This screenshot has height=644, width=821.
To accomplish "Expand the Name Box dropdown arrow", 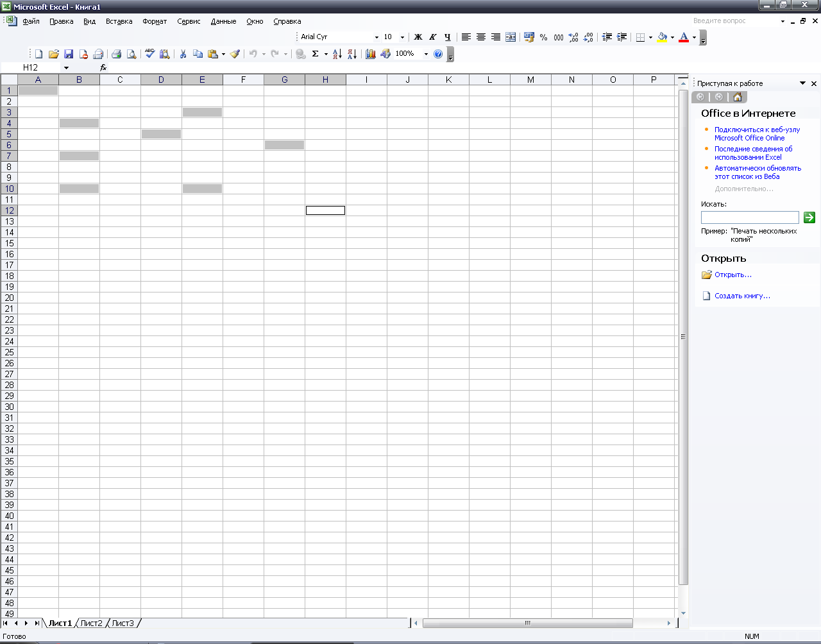I will [66, 67].
